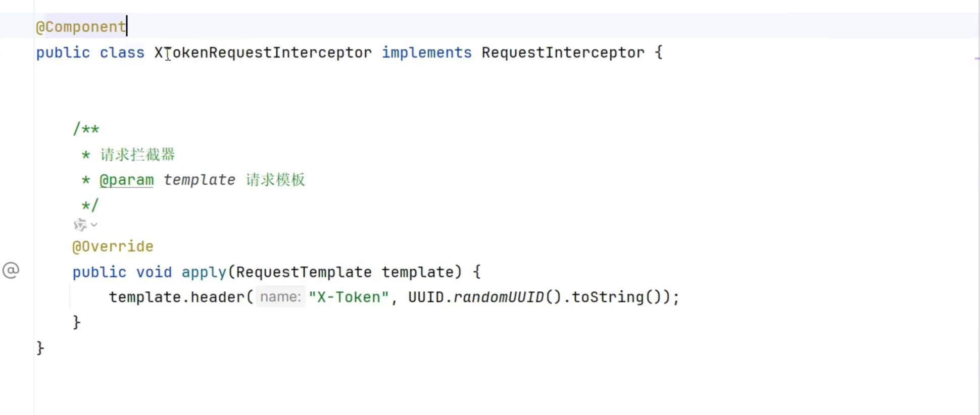Image resolution: width=980 pixels, height=415 pixels.
Task: Click the @ gutter icon beside apply method
Action: (x=11, y=271)
